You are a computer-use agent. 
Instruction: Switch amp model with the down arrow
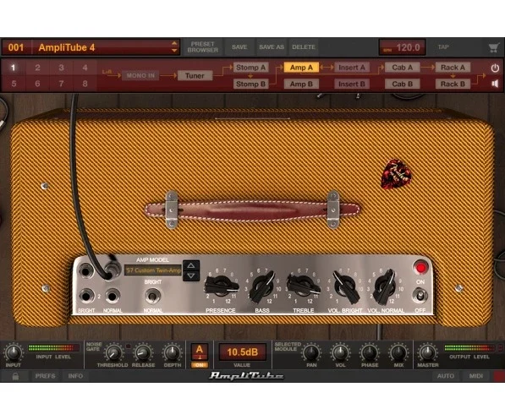[191, 275]
